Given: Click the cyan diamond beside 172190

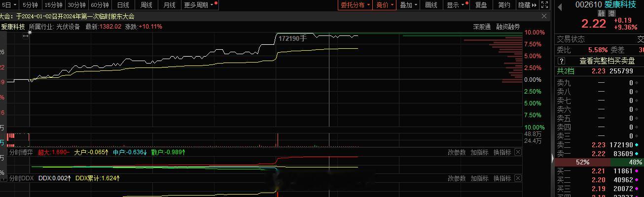Looking at the screenshot, I should 637,145.
